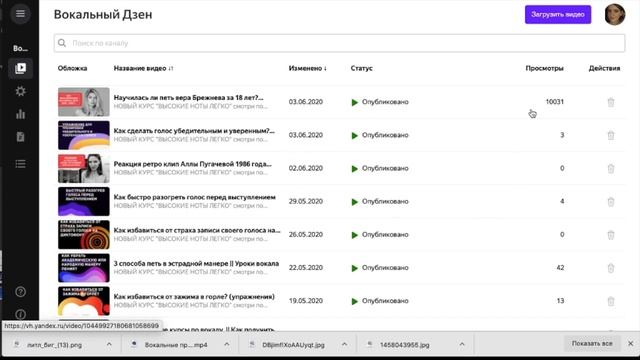Image resolution: width=640 pixels, height=360 pixels.
Task: Open 'Как быстро разогреть голос' video title
Action: pos(194,197)
